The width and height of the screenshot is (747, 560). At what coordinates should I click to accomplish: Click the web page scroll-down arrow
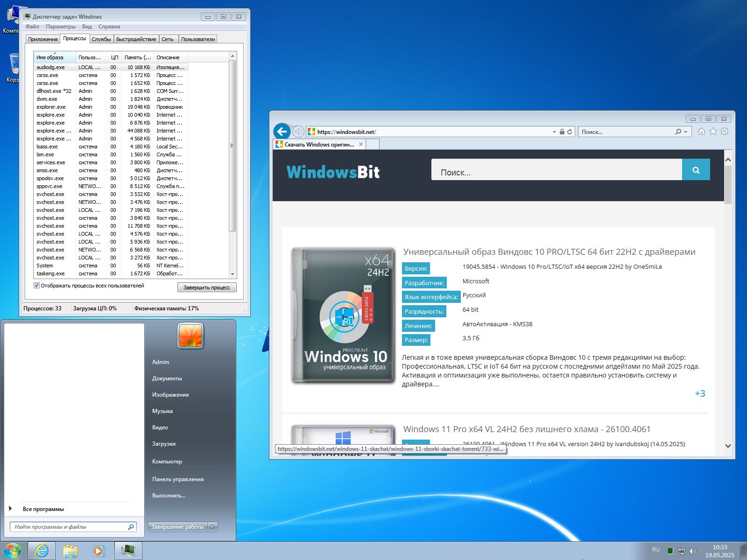(728, 446)
